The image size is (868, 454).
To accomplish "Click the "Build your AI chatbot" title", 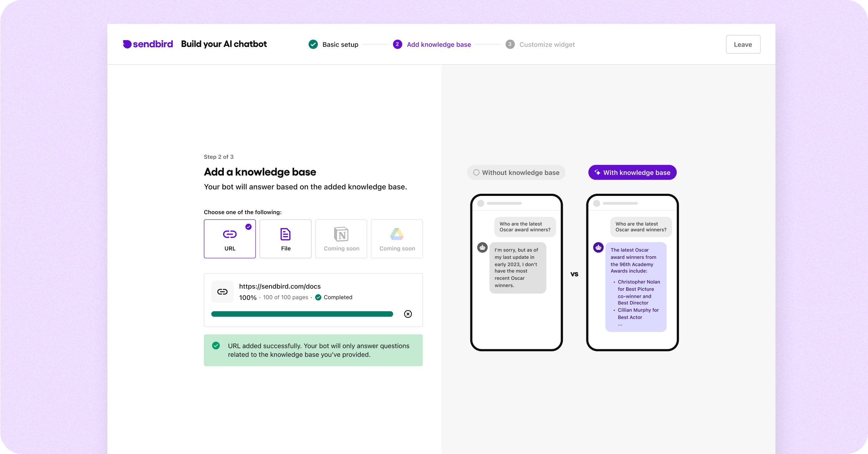I will click(224, 44).
